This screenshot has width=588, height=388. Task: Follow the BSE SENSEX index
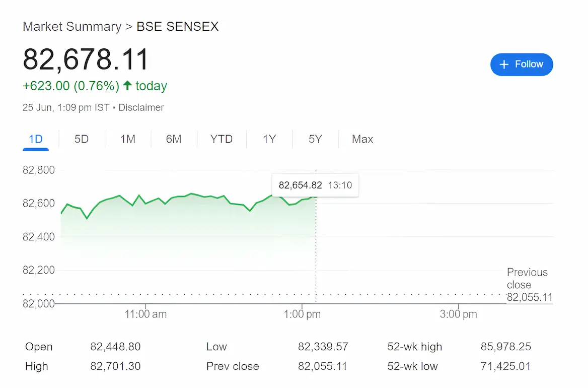point(522,64)
